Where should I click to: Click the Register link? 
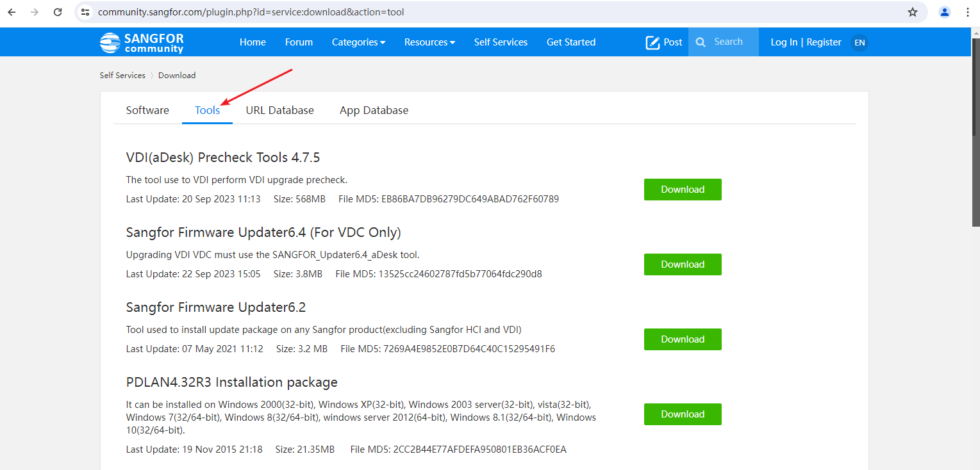[x=824, y=42]
